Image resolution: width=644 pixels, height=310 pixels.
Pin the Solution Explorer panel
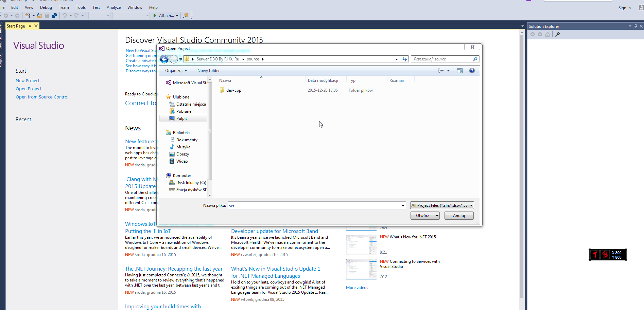(x=636, y=26)
